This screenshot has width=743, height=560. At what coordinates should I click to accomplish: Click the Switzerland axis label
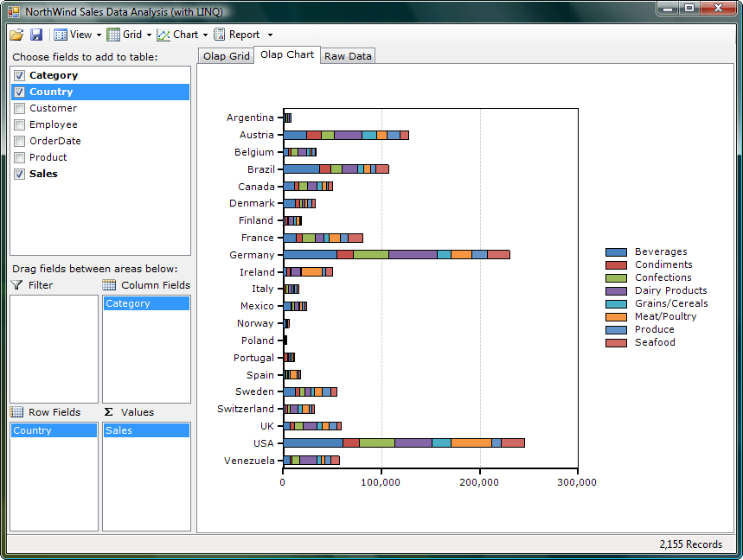tap(246, 409)
